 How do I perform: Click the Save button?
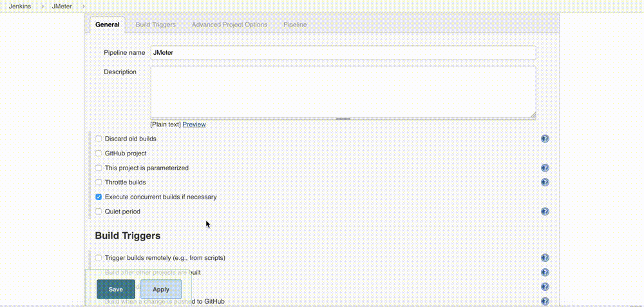[116, 290]
